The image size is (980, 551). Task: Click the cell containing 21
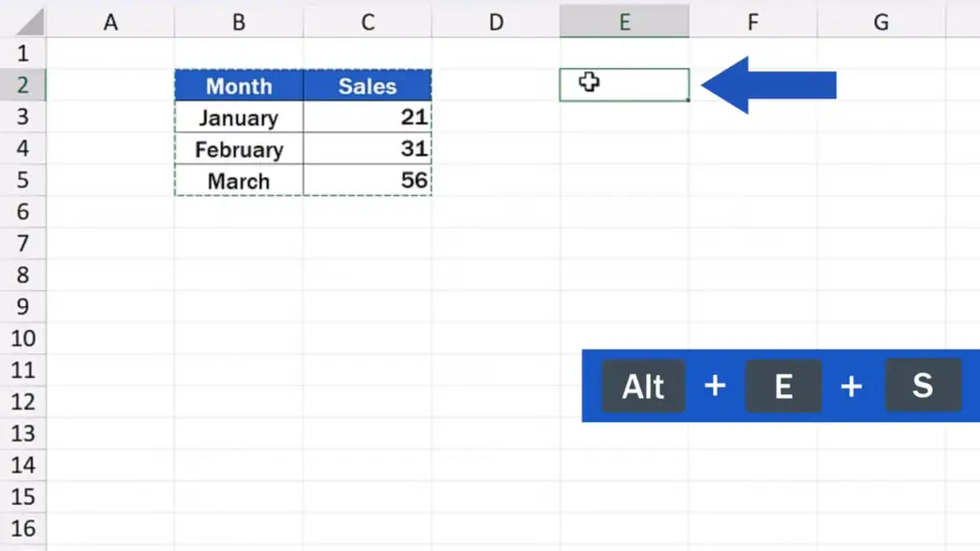[367, 117]
